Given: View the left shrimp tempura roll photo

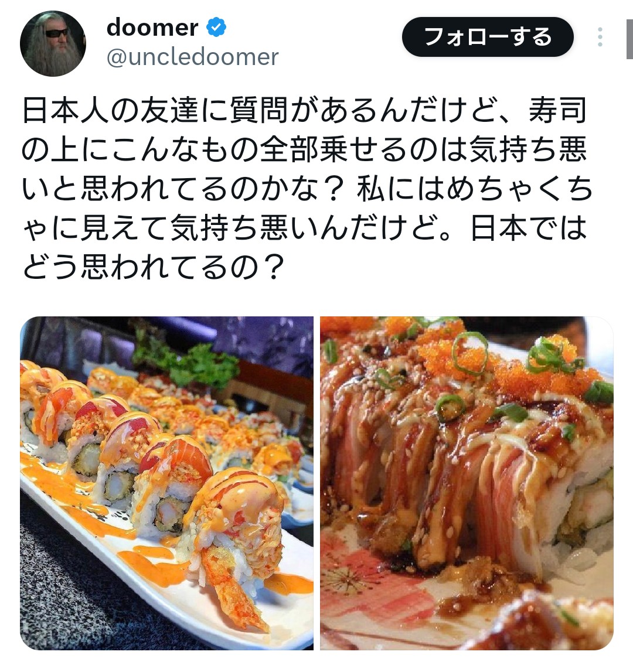Looking at the screenshot, I should tap(166, 483).
